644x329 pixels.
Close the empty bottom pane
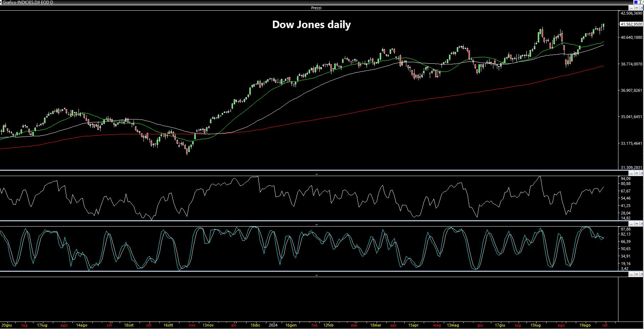pyautogui.click(x=642, y=274)
